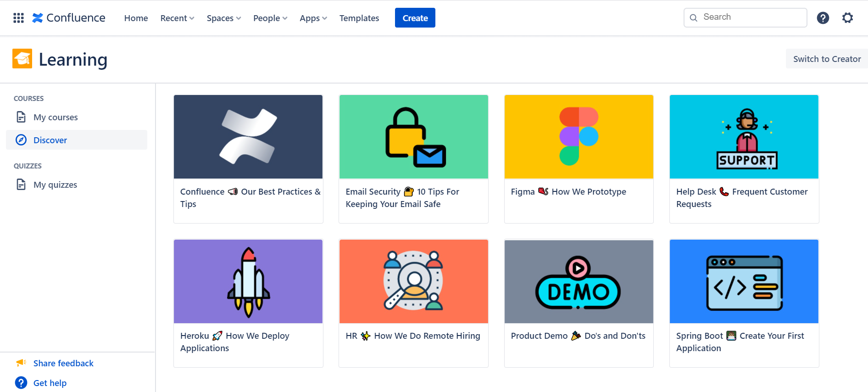868x392 pixels.
Task: Expand the Apps dropdown menu
Action: [313, 18]
